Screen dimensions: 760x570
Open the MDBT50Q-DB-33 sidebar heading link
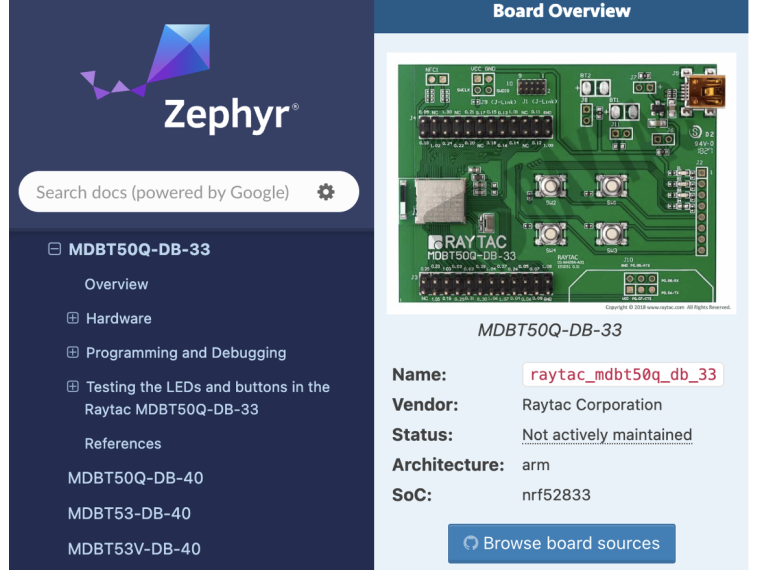tap(139, 250)
